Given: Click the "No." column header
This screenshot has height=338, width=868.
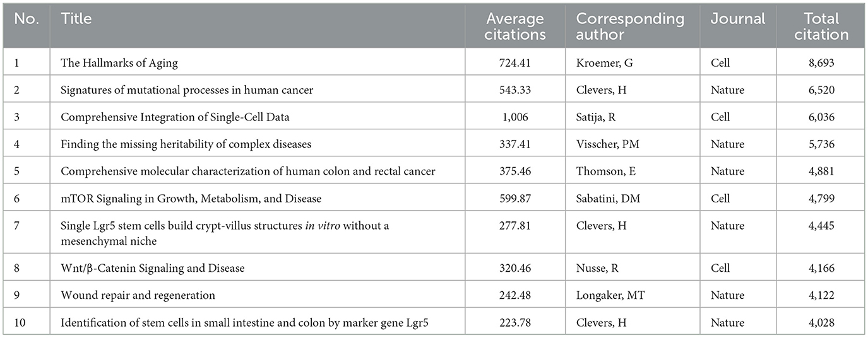Looking at the screenshot, I should tap(26, 19).
